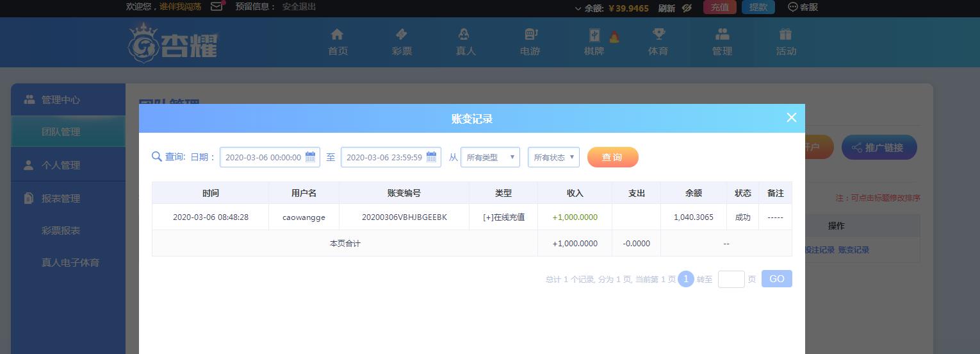Open 客服 customer service chat
The width and height of the screenshot is (980, 354).
[803, 7]
